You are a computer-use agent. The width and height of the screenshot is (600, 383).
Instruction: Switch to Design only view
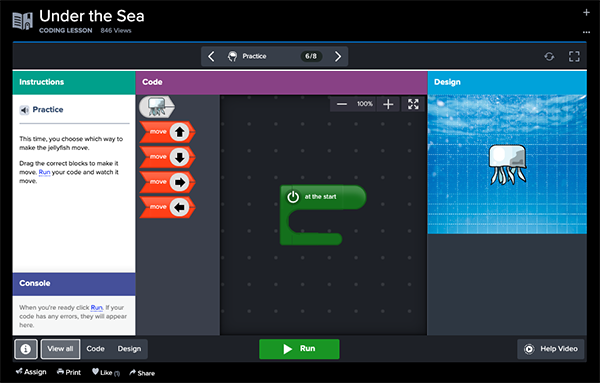point(129,349)
